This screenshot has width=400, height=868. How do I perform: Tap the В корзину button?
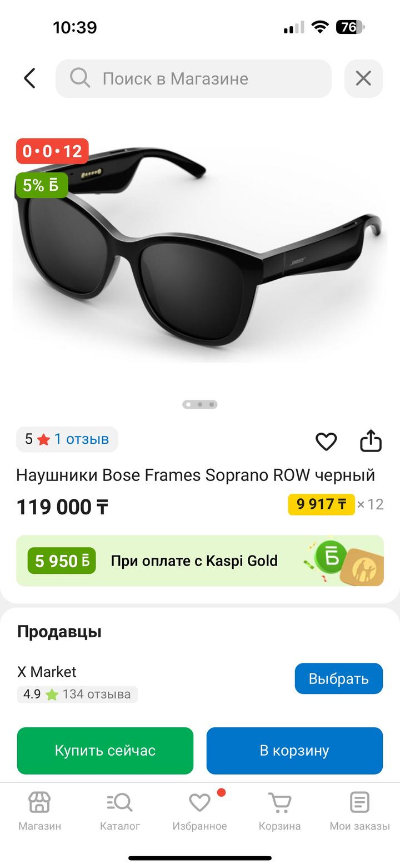pyautogui.click(x=294, y=751)
